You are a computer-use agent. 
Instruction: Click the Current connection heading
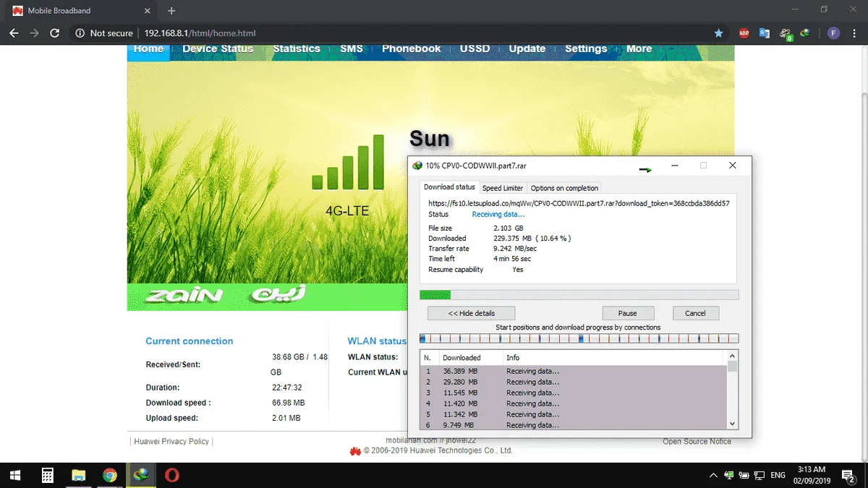190,341
